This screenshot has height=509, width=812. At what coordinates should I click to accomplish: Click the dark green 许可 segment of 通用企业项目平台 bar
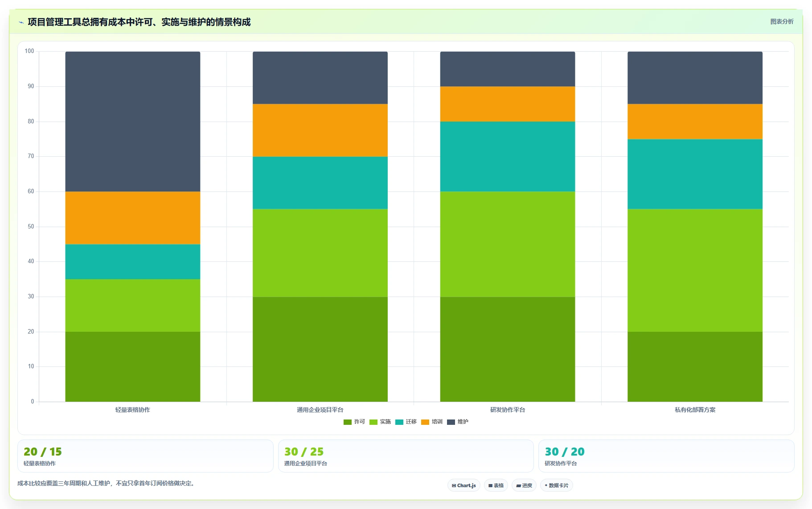320,349
